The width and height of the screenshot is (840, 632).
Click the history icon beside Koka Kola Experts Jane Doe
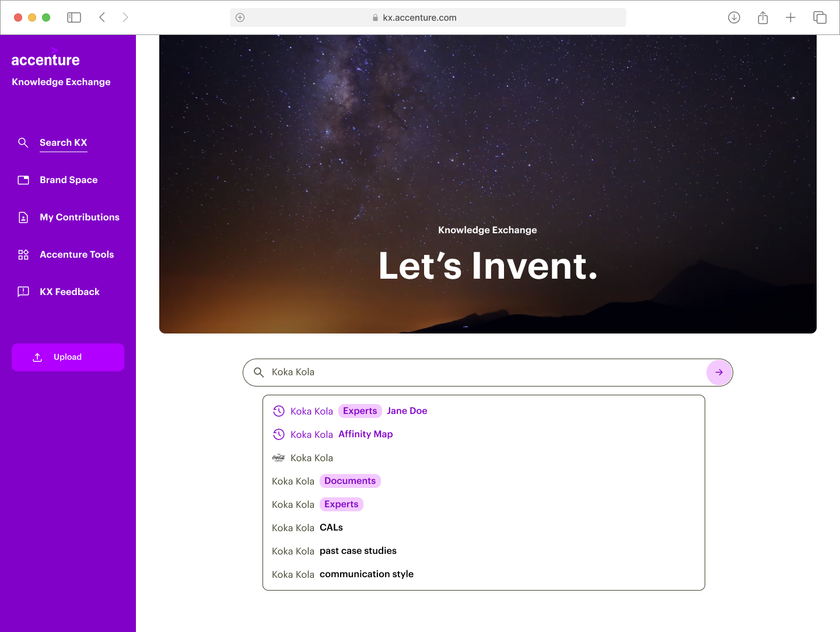coord(279,411)
